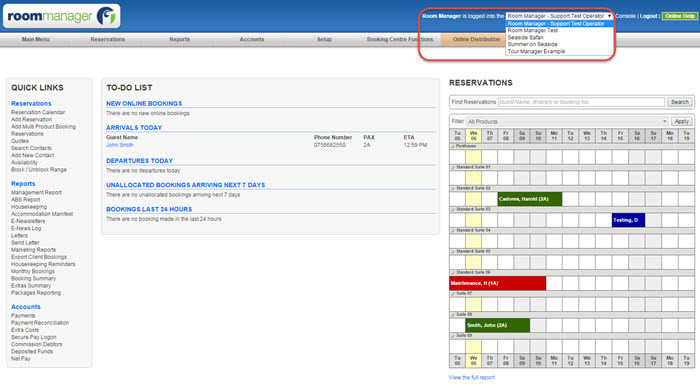The height and width of the screenshot is (391, 700).
Task: Click the Logout link
Action: point(648,16)
